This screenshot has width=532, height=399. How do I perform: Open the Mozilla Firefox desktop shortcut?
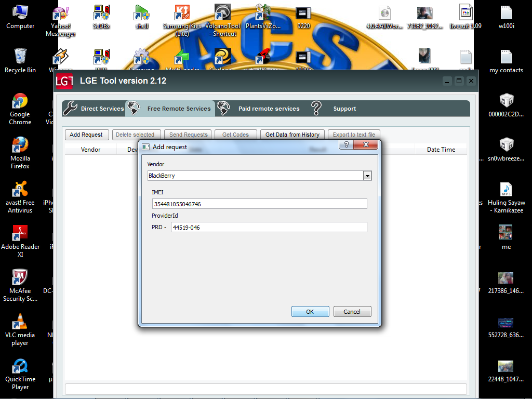(x=20, y=147)
